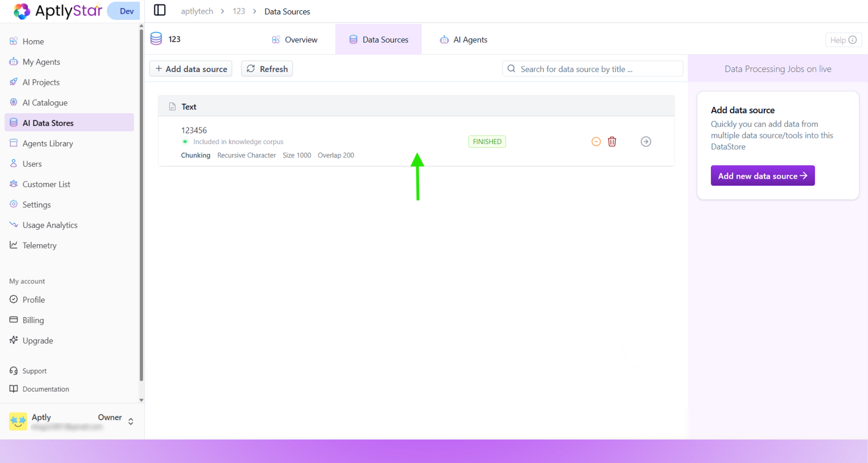Open Billing page
868x463 pixels.
click(x=69, y=320)
